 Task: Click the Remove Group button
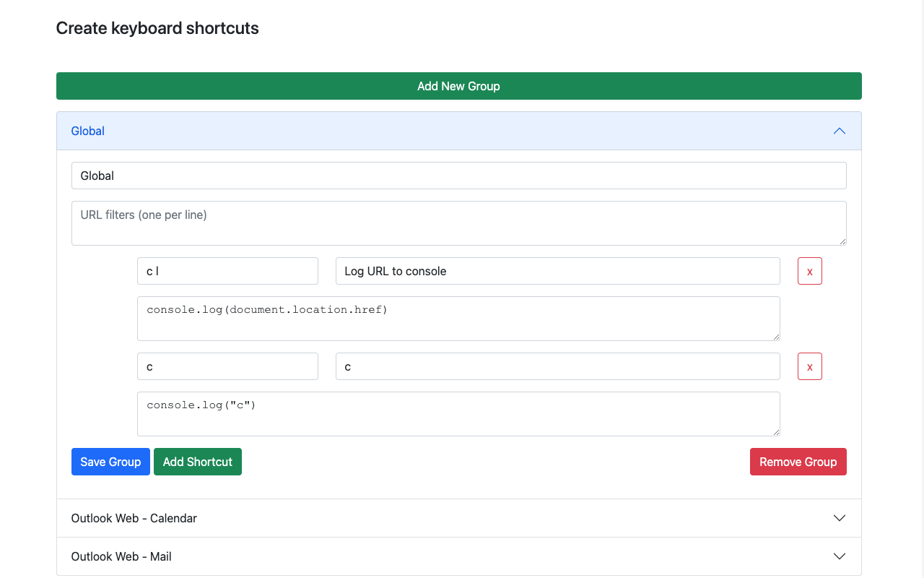(x=798, y=462)
